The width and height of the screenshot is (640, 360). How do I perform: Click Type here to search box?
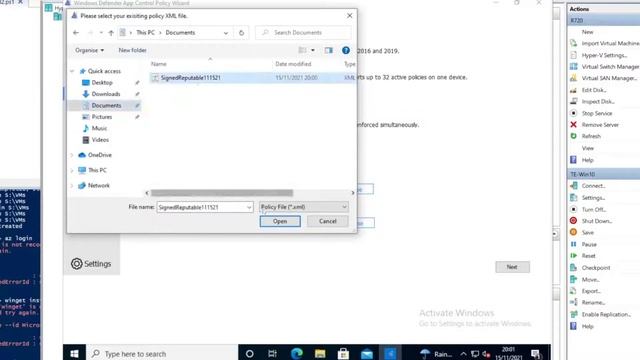(x=162, y=353)
